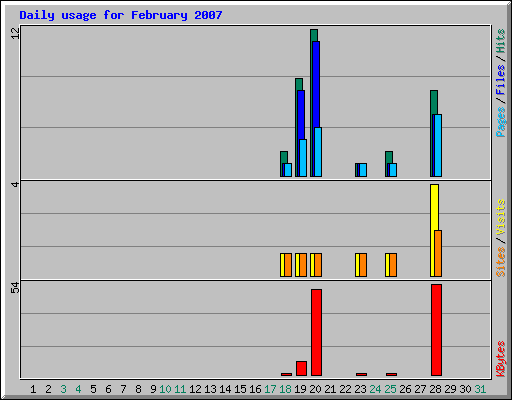Click day label 6 on x-axis
Screen dimensions: 512x400
click(x=108, y=389)
